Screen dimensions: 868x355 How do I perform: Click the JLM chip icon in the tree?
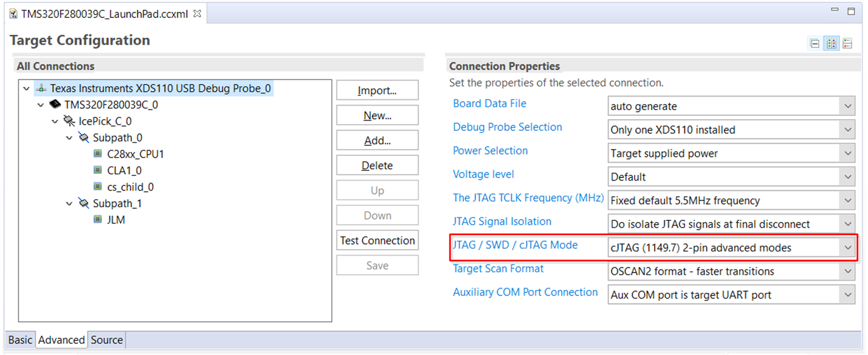pos(97,220)
